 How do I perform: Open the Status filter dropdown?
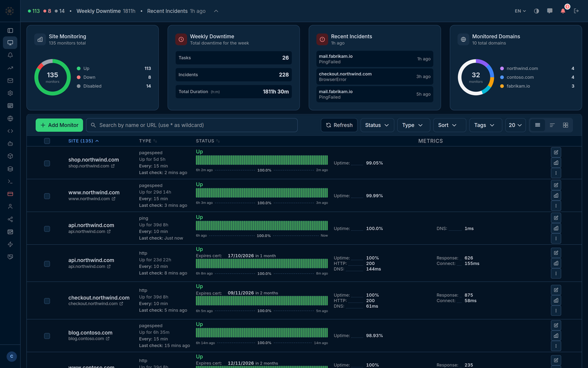377,125
